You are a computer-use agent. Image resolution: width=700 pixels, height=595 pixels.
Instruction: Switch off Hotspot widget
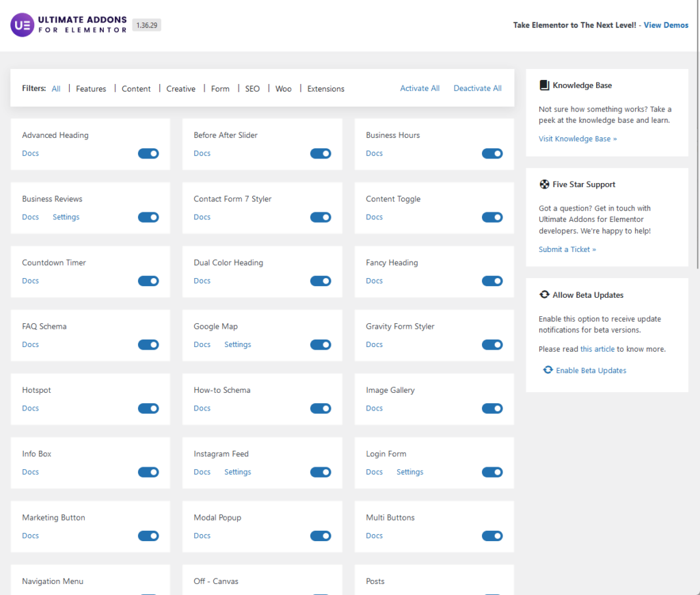tap(148, 409)
